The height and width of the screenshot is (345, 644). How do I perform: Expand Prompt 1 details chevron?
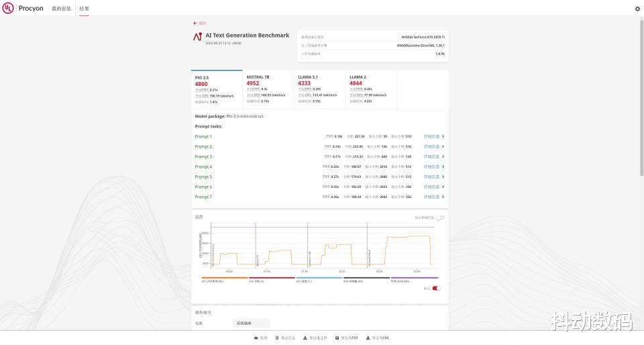[x=443, y=136]
